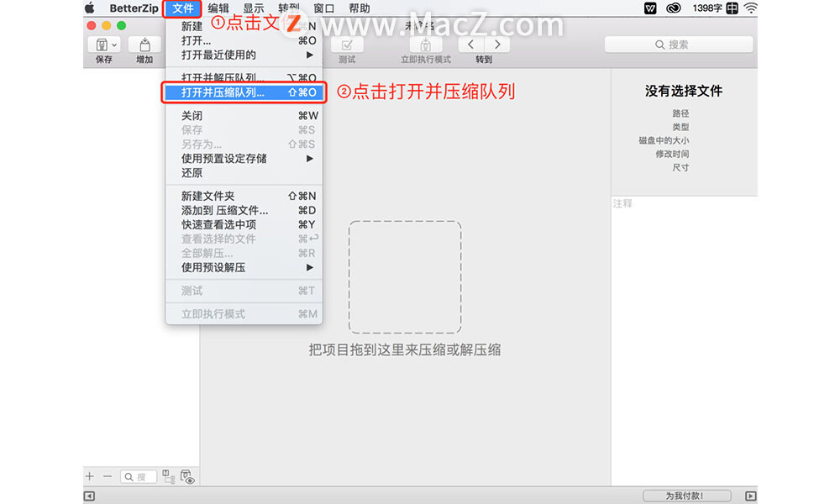
Task: Click the minus button in sidebar footer
Action: pyautogui.click(x=108, y=476)
